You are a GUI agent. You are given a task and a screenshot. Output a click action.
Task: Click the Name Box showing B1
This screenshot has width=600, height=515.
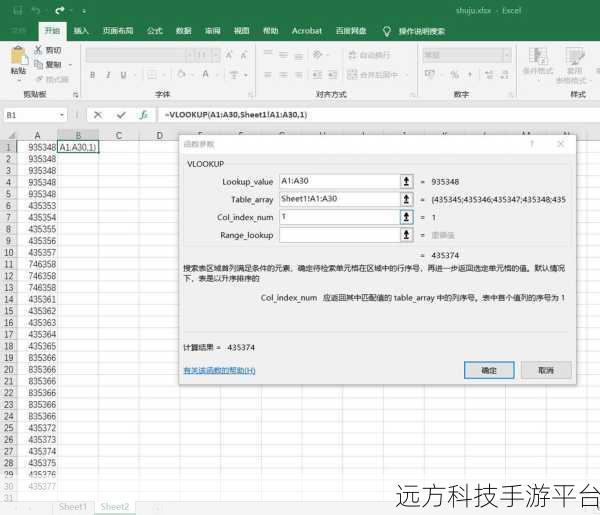click(31, 115)
